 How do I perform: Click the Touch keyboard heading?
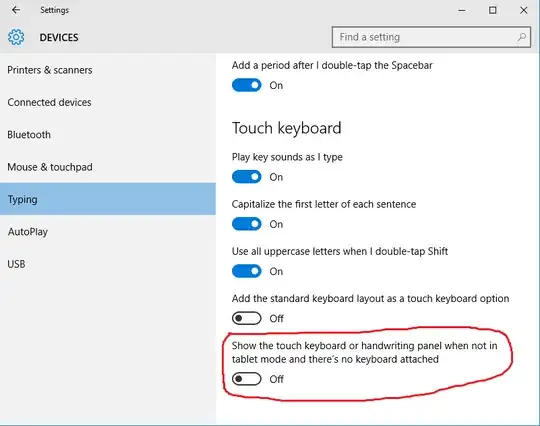[287, 128]
